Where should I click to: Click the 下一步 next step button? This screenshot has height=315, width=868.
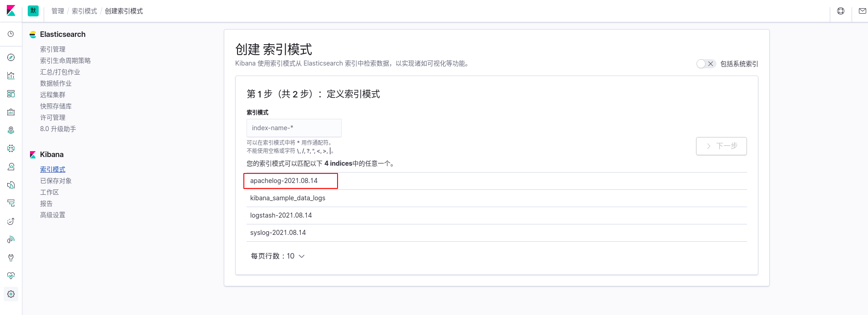[722, 146]
